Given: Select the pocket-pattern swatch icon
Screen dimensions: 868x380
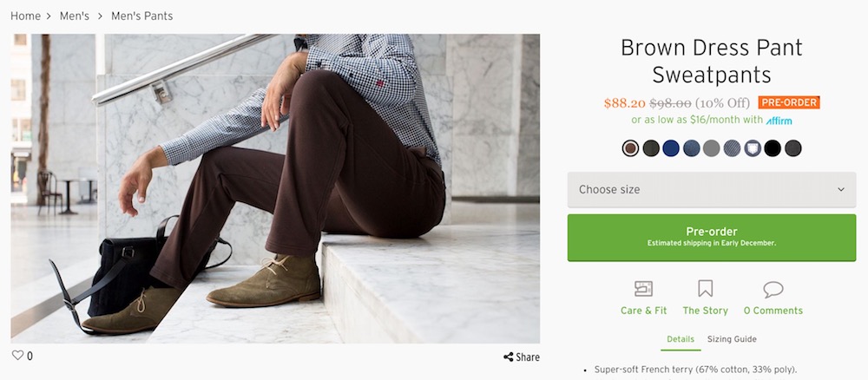Looking at the screenshot, I should click(753, 148).
